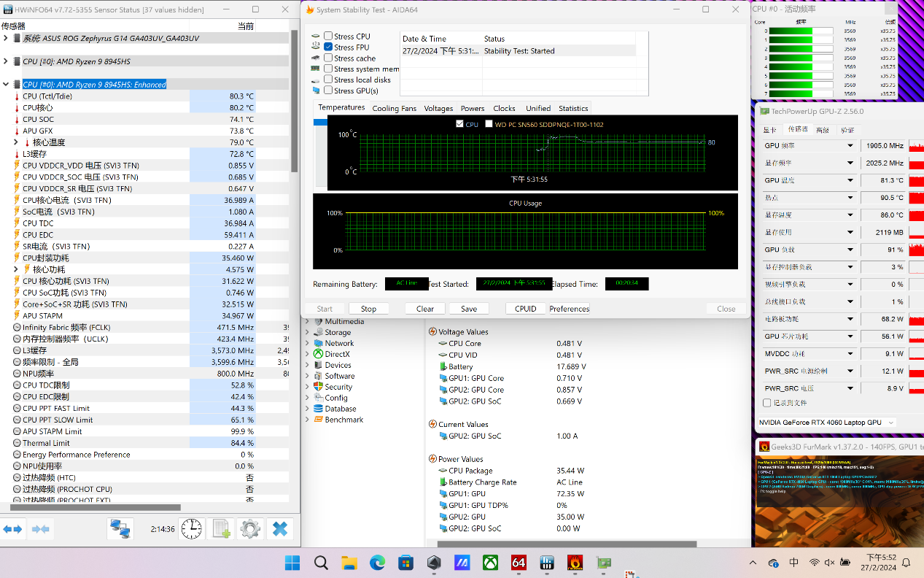
Task: Open GPU-Z MVDDC 功耗 dropdown arrow
Action: coord(850,354)
